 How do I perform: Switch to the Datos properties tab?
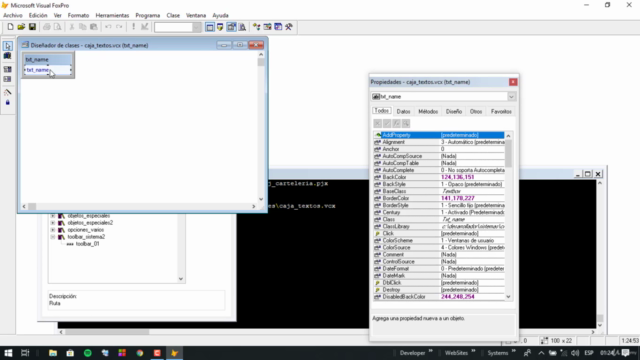click(403, 111)
